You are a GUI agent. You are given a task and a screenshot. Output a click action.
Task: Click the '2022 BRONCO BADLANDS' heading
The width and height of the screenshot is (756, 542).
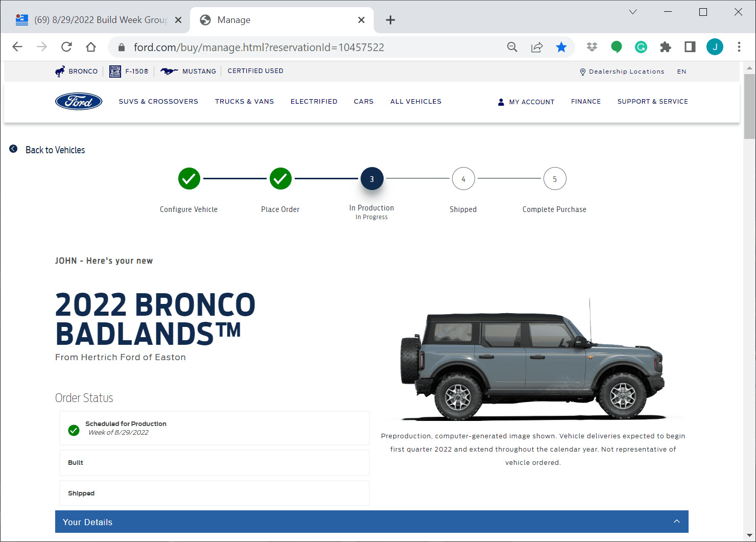155,319
